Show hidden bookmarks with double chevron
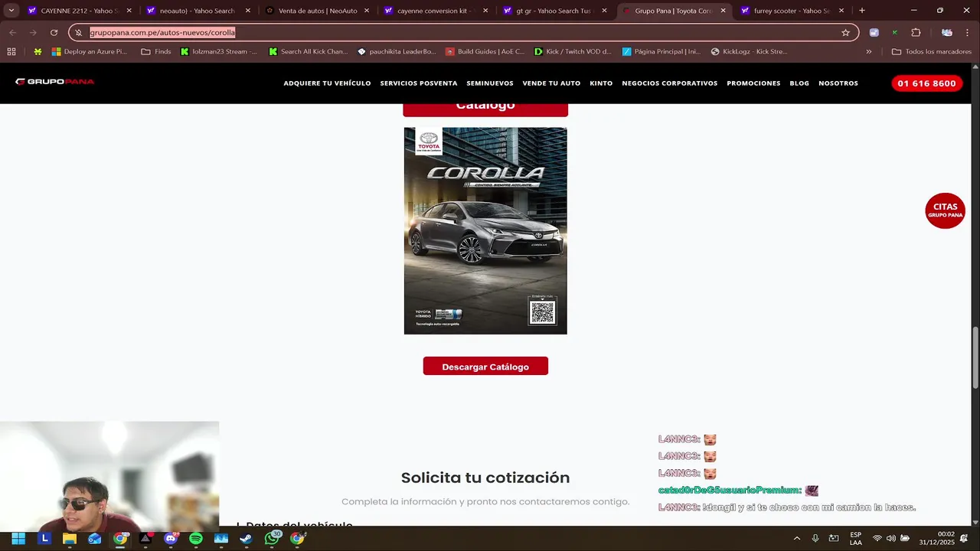 [869, 52]
